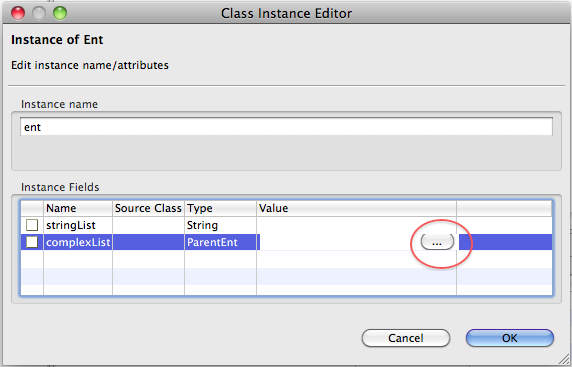This screenshot has width=572, height=367.
Task: Close the window with red button
Action: [18, 13]
